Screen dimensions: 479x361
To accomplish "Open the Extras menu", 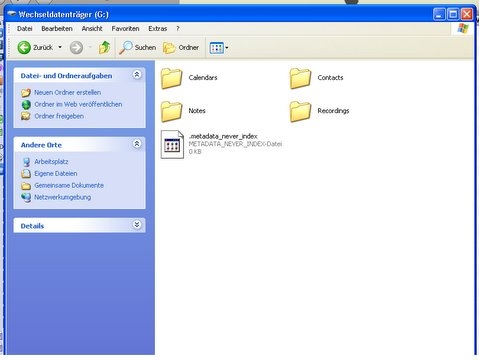I will [158, 29].
